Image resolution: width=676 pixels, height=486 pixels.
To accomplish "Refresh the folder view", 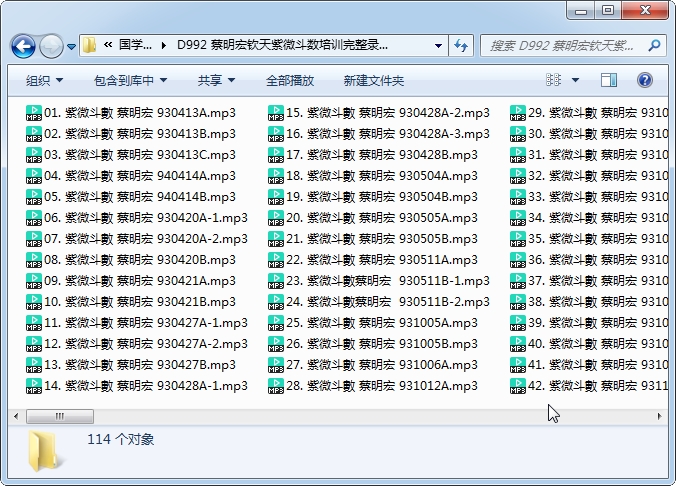I will click(x=461, y=45).
